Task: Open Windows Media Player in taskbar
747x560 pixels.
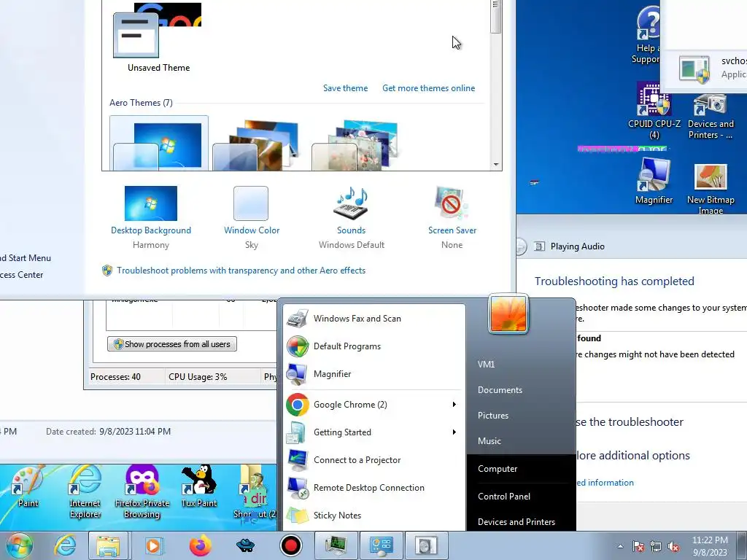Action: click(153, 545)
